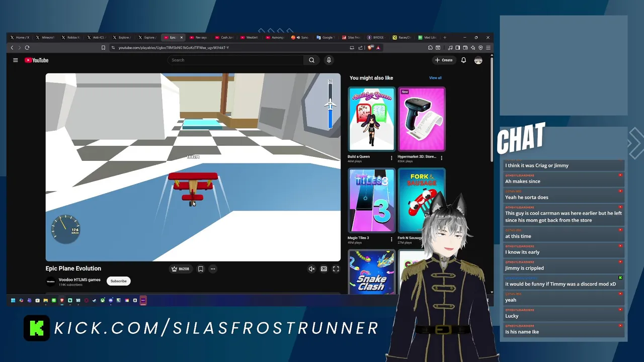Open the account avatar menu

(478, 60)
